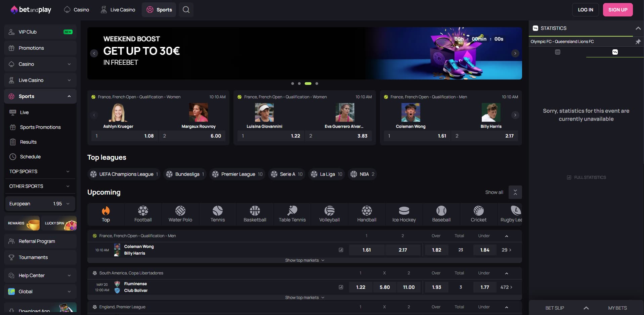This screenshot has height=315, width=644.
Task: Collapse the Statistics panel
Action: (x=638, y=29)
